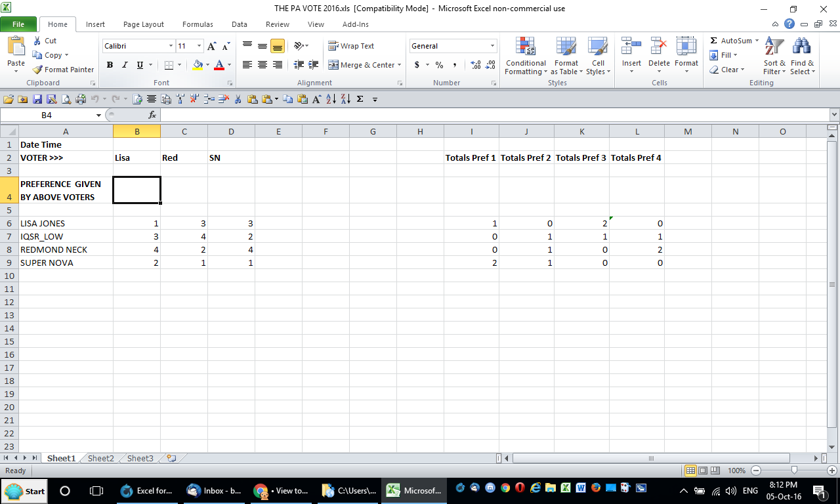This screenshot has height=504, width=840.
Task: Click the Save icon in quick toolbar
Action: click(x=37, y=100)
